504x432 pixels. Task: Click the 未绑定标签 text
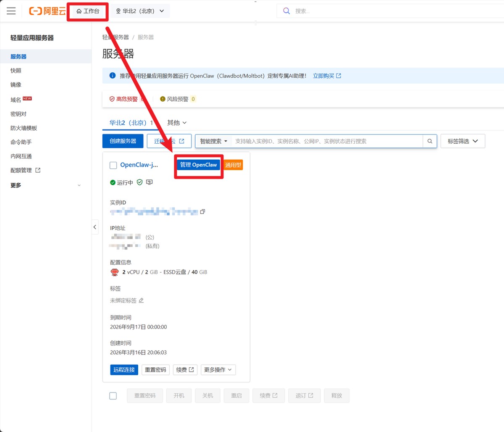point(123,300)
